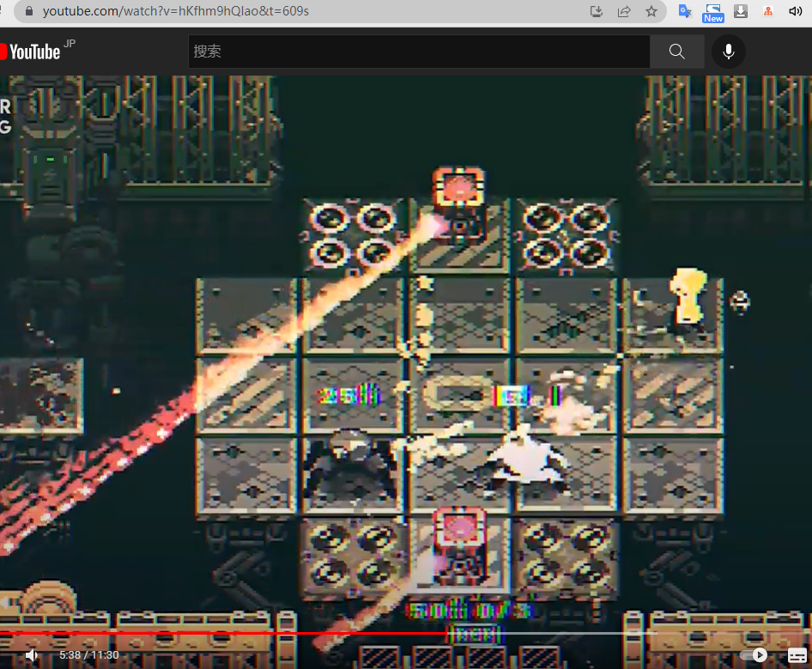812x669 pixels.
Task: Click inside the YouTube search field
Action: pos(419,52)
